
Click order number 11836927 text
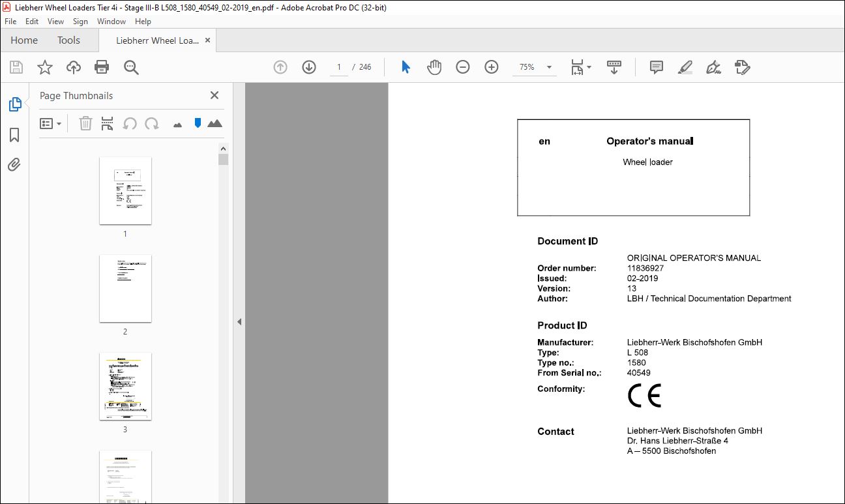645,268
